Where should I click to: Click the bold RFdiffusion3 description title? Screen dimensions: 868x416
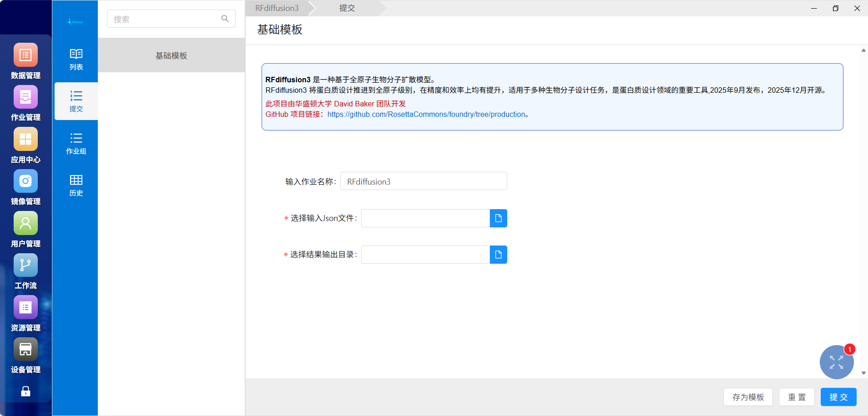pyautogui.click(x=288, y=80)
